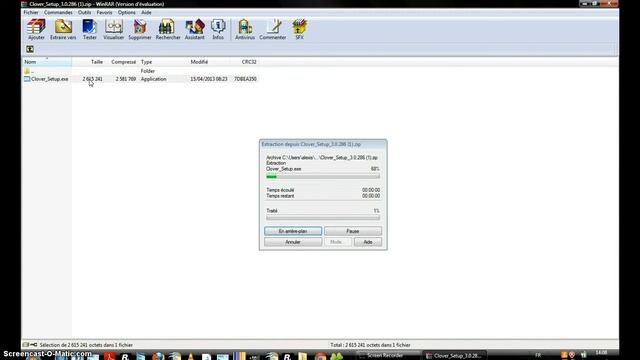Click the Commenter toolbar icon
640x360 pixels.
point(273,29)
